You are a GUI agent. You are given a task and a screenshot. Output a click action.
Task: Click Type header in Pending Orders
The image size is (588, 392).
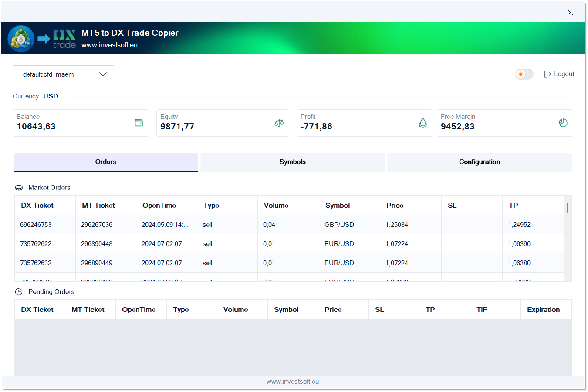(x=192, y=310)
